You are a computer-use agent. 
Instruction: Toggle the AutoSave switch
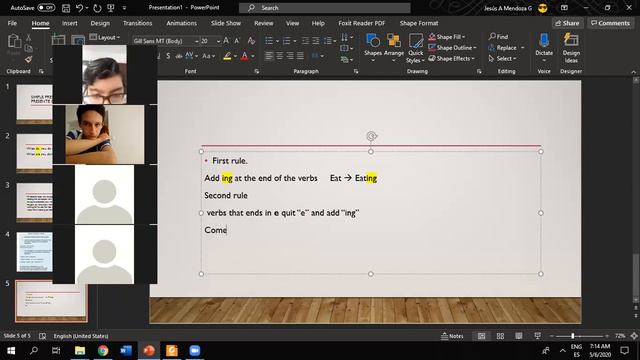point(46,8)
